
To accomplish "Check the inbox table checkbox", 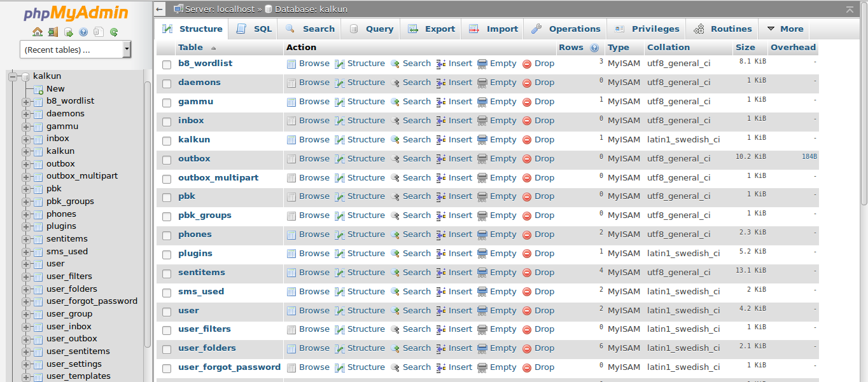I will tap(167, 121).
